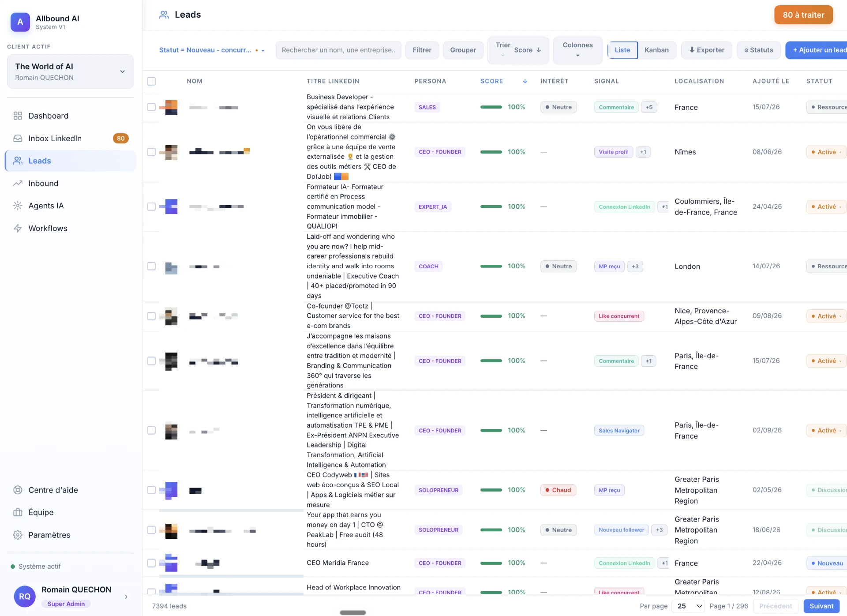Click the Leads page header icon

tap(164, 15)
